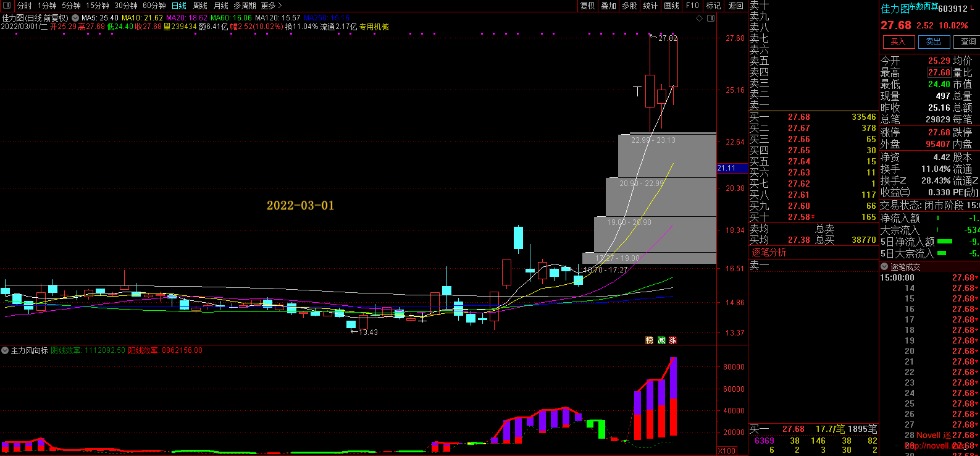Screen dimensions: 980x456
Task: Click the 减 badge under chart
Action: pos(661,340)
